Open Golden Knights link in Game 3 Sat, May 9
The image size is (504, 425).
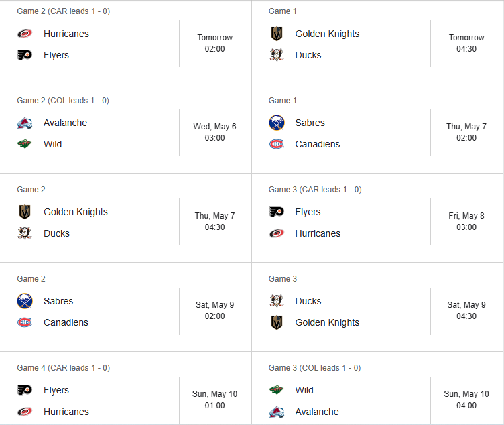[x=327, y=322]
